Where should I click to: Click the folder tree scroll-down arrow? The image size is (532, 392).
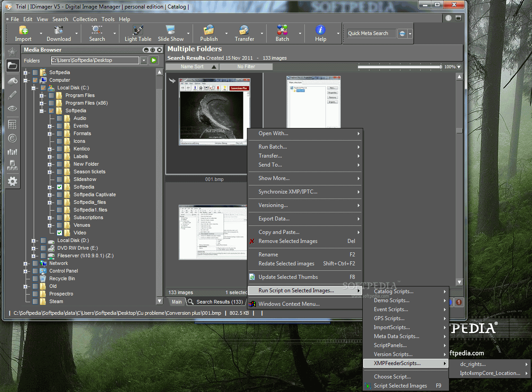[x=159, y=301]
